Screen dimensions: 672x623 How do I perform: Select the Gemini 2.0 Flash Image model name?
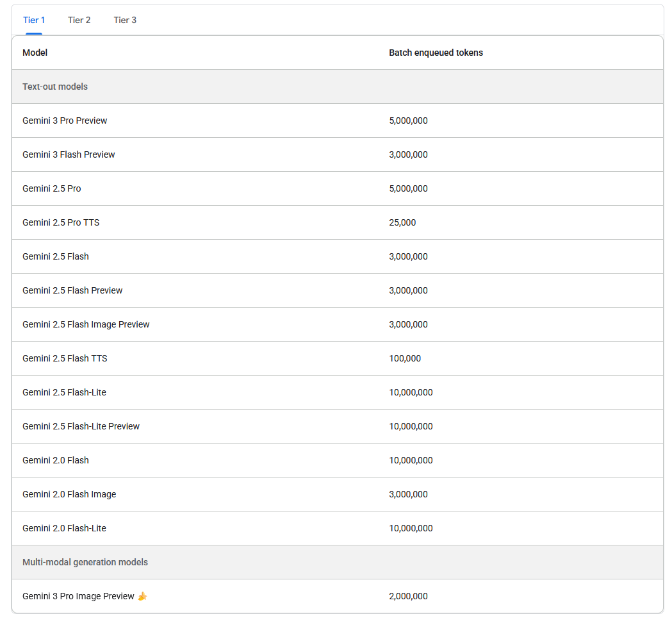pos(69,494)
